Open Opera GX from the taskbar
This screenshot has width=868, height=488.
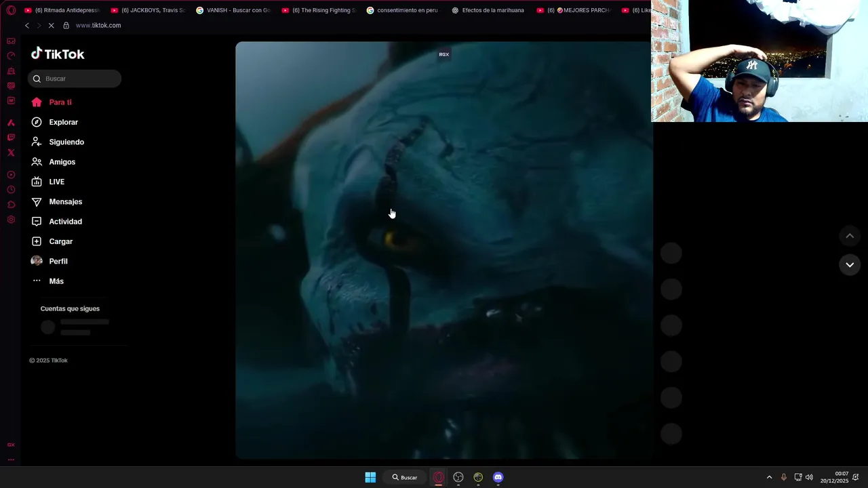pos(439,477)
